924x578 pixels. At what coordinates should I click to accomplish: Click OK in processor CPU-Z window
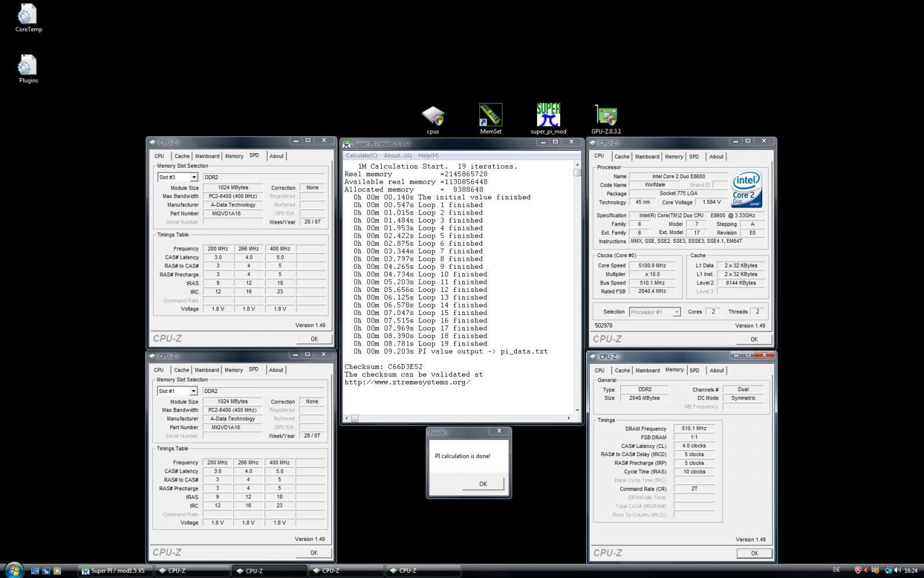coord(754,339)
